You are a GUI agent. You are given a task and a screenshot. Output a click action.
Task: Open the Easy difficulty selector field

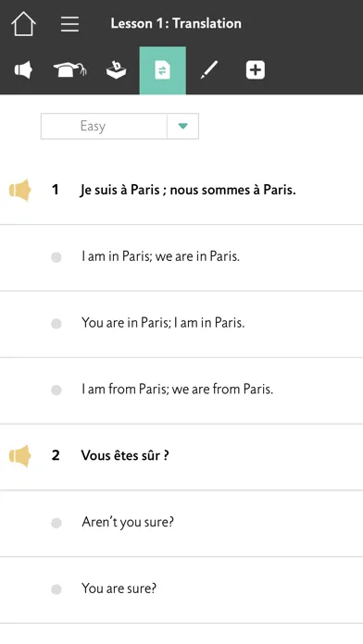pos(119,126)
